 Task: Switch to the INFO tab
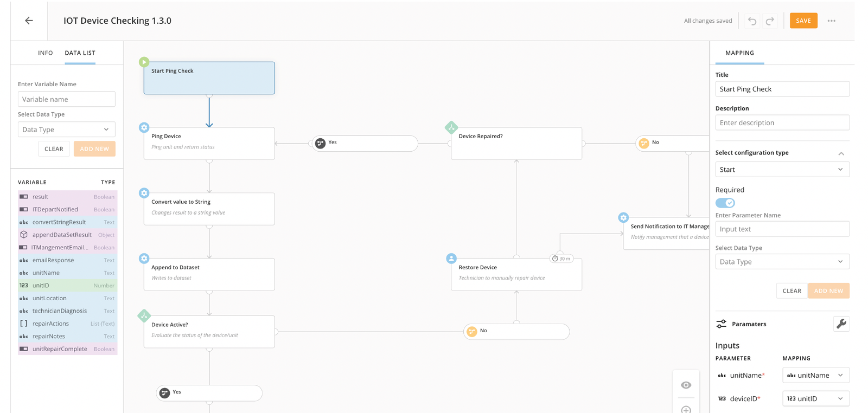[46, 53]
